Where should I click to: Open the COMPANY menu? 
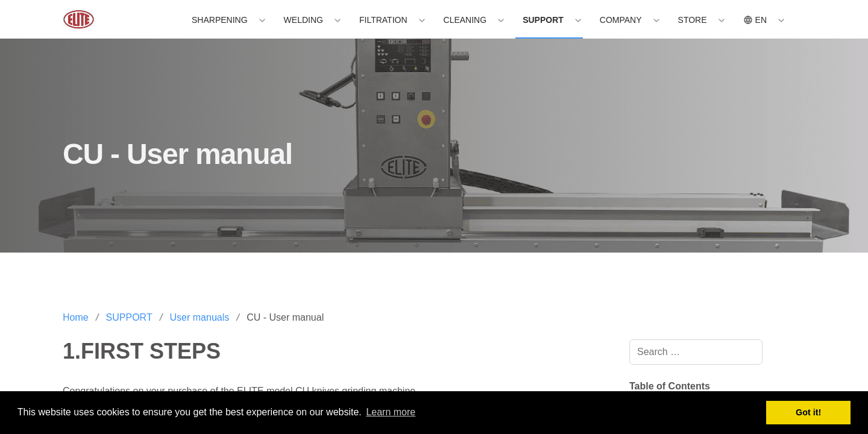(621, 20)
